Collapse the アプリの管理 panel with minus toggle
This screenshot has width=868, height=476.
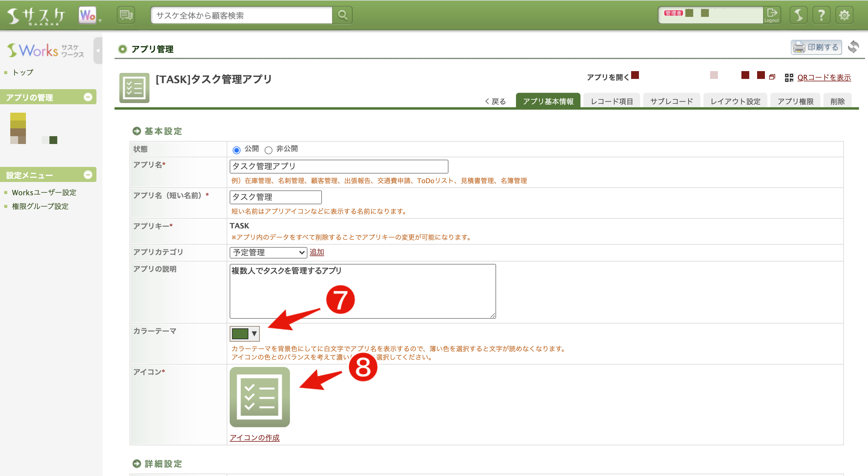[88, 97]
